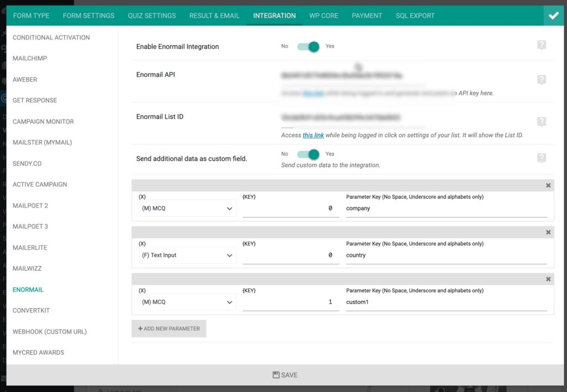Enable Enormail Integration toggle
567x392 pixels.
307,48
